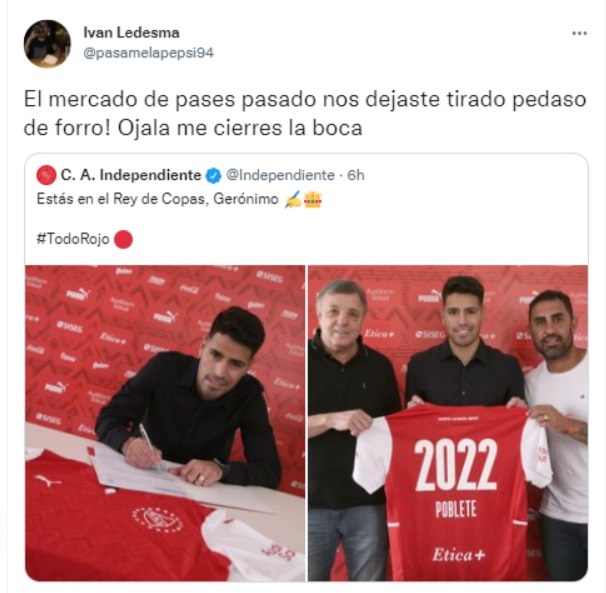Open the contract signing photo
Screen dimensions: 606x593
[x=165, y=423]
